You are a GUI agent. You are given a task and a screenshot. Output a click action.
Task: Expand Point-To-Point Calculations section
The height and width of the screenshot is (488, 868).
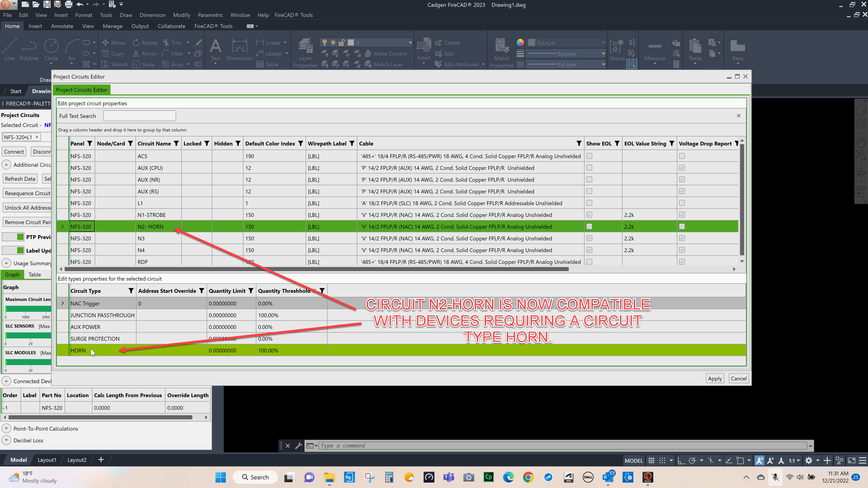pos(6,428)
